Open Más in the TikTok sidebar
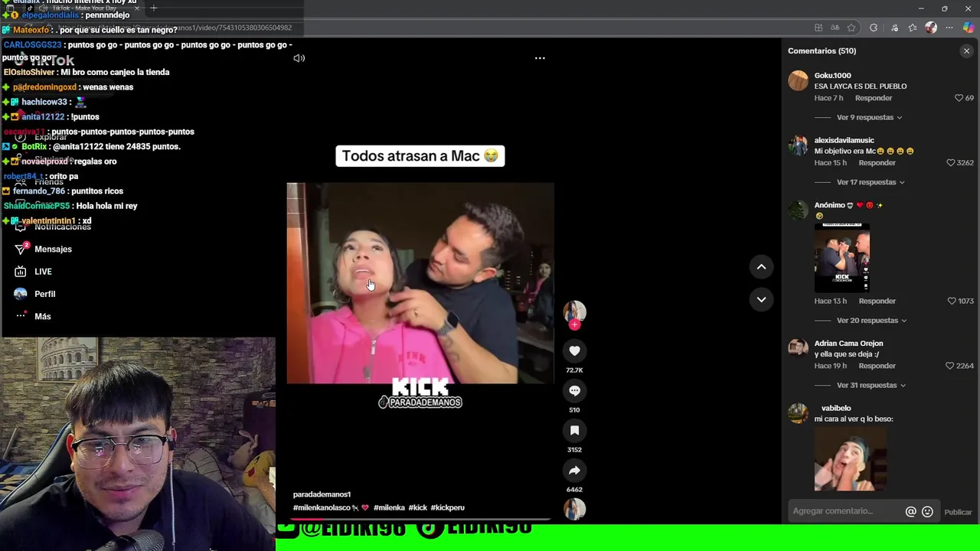The height and width of the screenshot is (551, 980). click(42, 316)
